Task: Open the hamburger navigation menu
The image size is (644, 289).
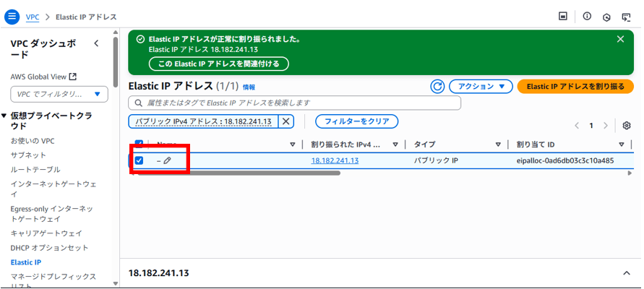Action: click(x=12, y=16)
